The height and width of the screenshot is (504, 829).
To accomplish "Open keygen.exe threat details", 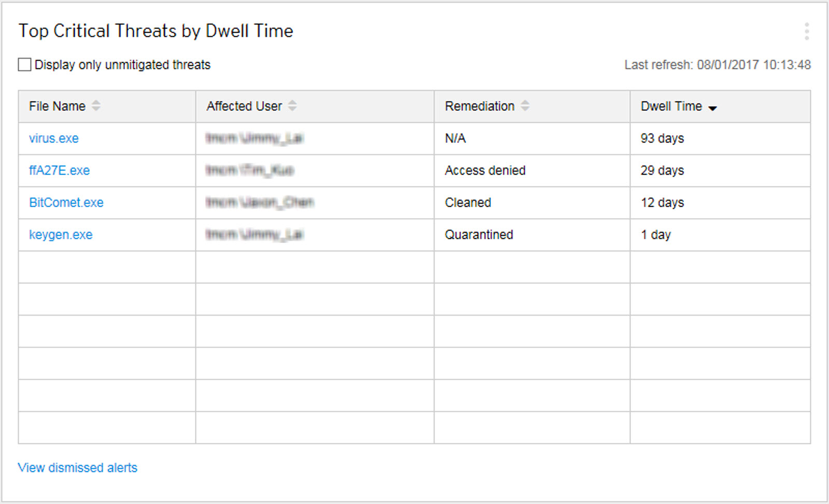I will [61, 235].
